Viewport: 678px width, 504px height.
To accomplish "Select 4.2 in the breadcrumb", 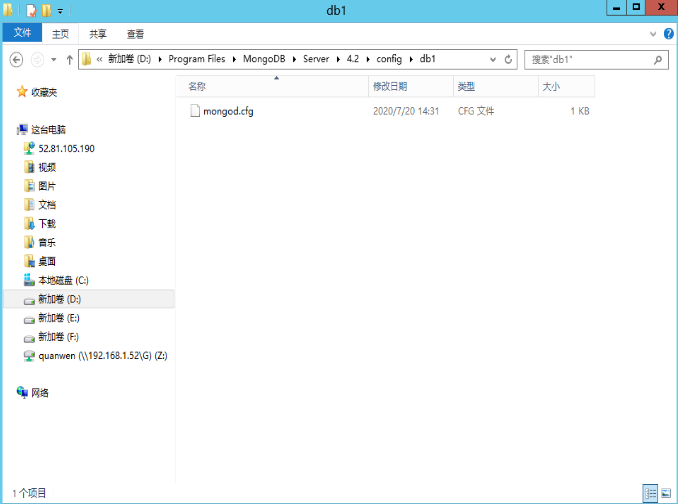I will pos(352,59).
